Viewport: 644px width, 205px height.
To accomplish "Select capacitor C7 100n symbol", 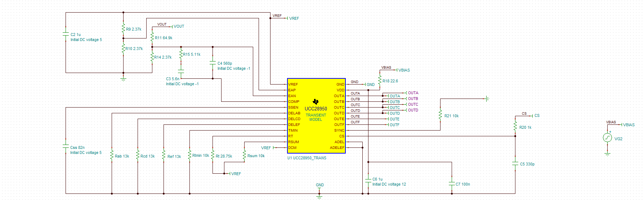I will 452,184.
